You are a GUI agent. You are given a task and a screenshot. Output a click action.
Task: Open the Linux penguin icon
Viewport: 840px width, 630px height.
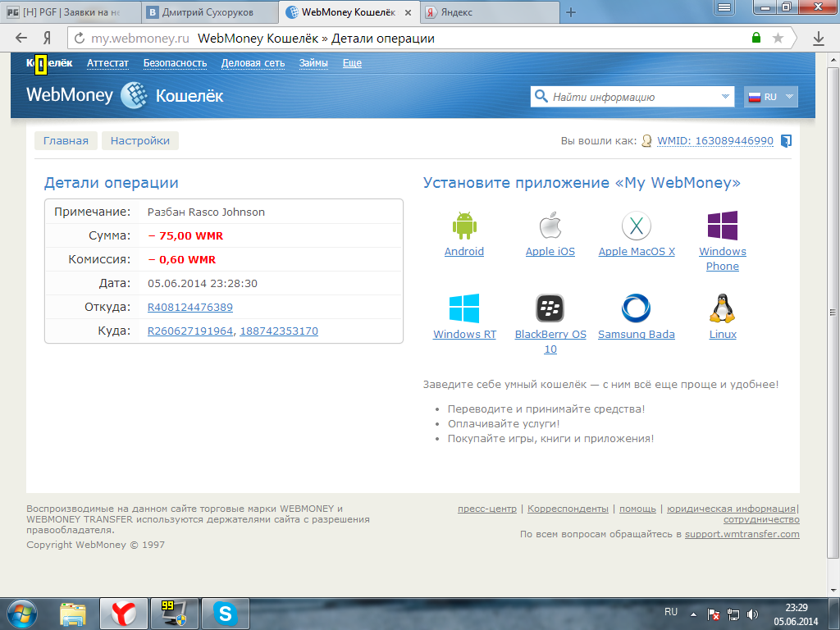pyautogui.click(x=722, y=308)
